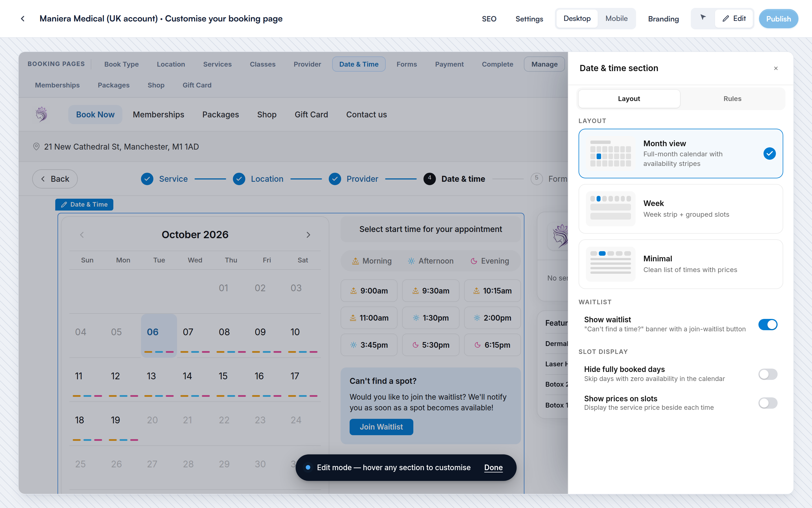Select October 19 in the calendar
Image resolution: width=812 pixels, height=508 pixels.
[123, 423]
